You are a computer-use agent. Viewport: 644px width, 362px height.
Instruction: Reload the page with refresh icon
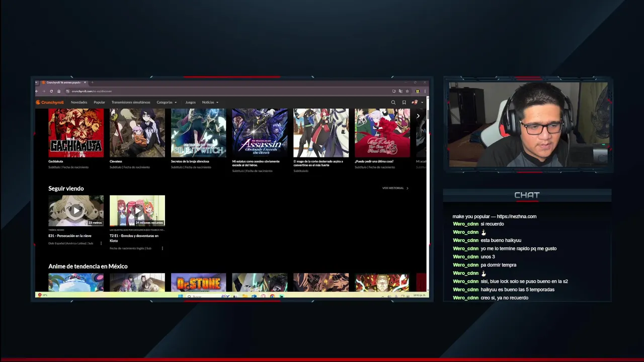coord(51,91)
